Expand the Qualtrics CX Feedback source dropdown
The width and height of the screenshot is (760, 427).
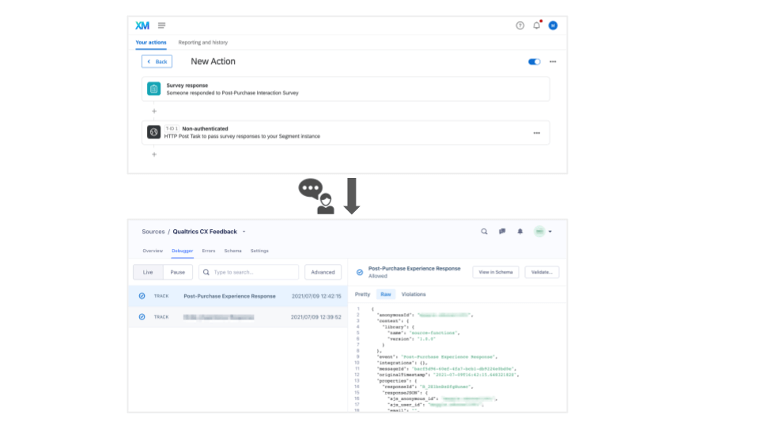pyautogui.click(x=244, y=232)
